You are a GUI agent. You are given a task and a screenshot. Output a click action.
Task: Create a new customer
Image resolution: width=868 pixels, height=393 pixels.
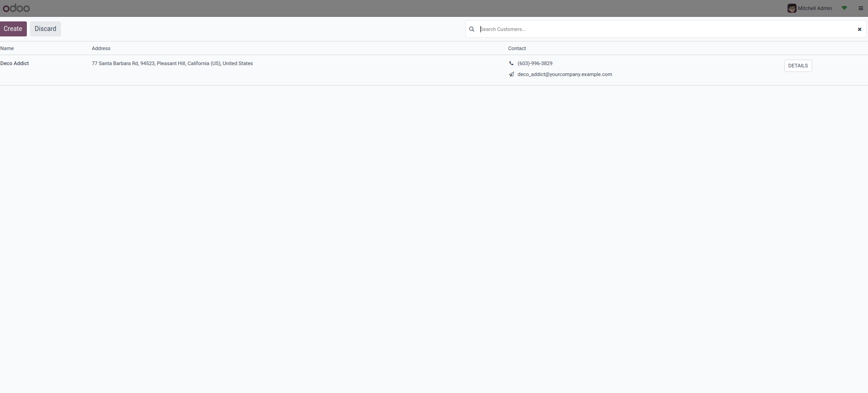tap(13, 29)
